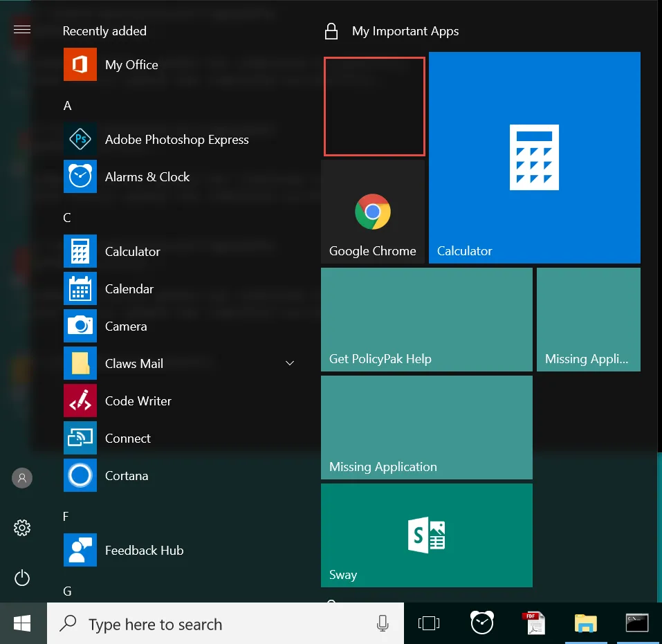The width and height of the screenshot is (662, 644).
Task: Click the Type here to search box
Action: pyautogui.click(x=226, y=624)
